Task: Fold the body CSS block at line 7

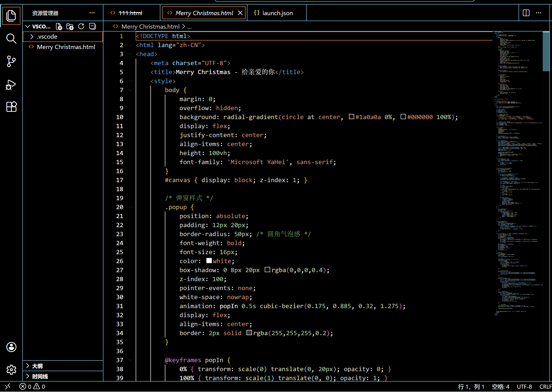Action: click(130, 90)
